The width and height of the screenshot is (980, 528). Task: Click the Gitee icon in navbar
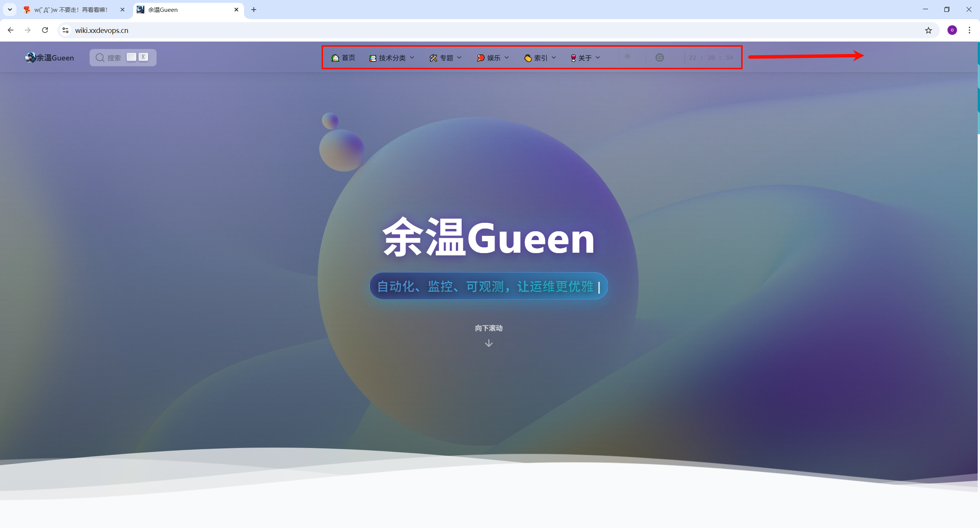click(659, 57)
